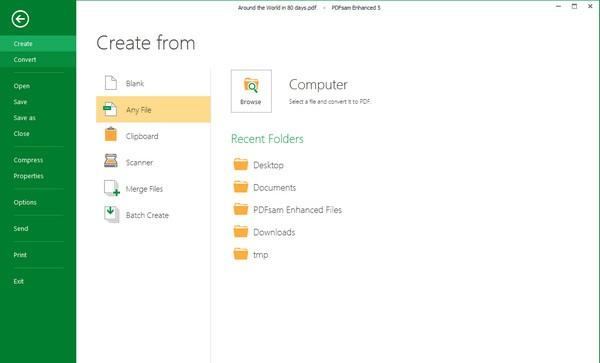This screenshot has height=363, width=600.
Task: Click the 'Merge Files' label text
Action: point(144,189)
